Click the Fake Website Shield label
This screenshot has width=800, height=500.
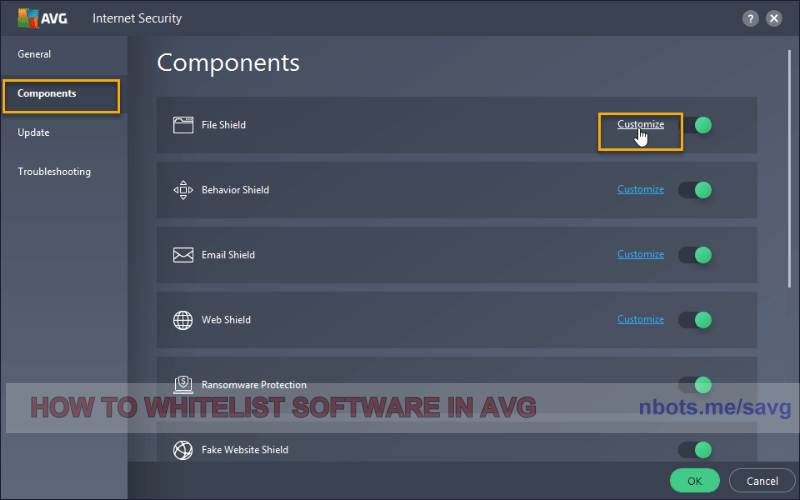point(245,449)
